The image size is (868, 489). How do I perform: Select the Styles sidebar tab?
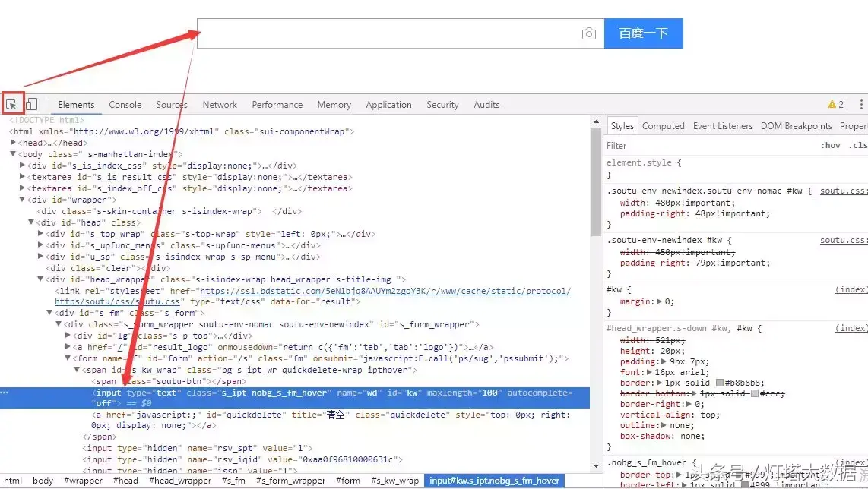[x=622, y=126]
